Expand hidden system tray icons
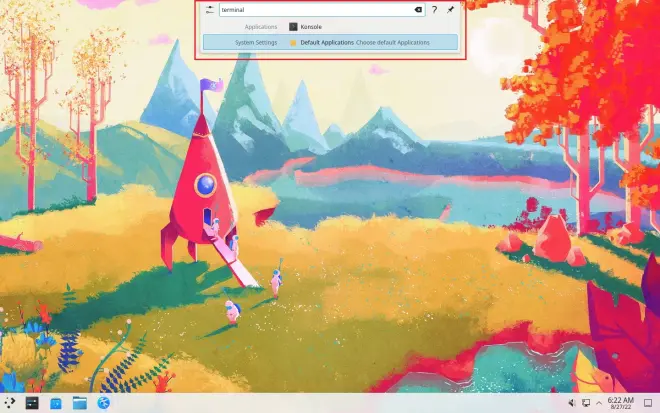The width and height of the screenshot is (660, 413). 599,403
